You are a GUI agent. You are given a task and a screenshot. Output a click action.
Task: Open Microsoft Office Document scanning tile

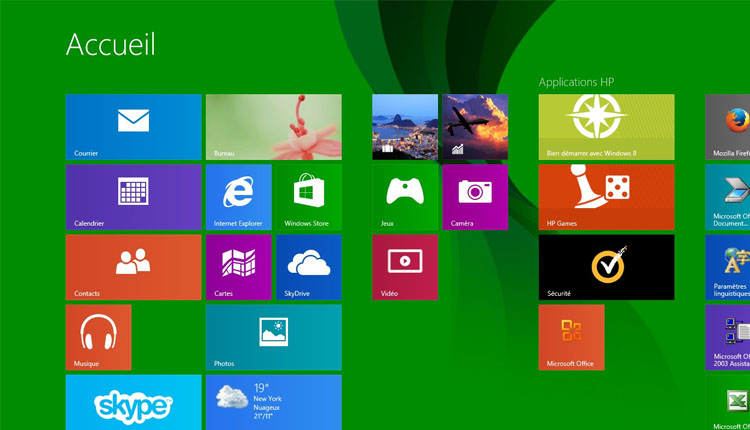728,197
